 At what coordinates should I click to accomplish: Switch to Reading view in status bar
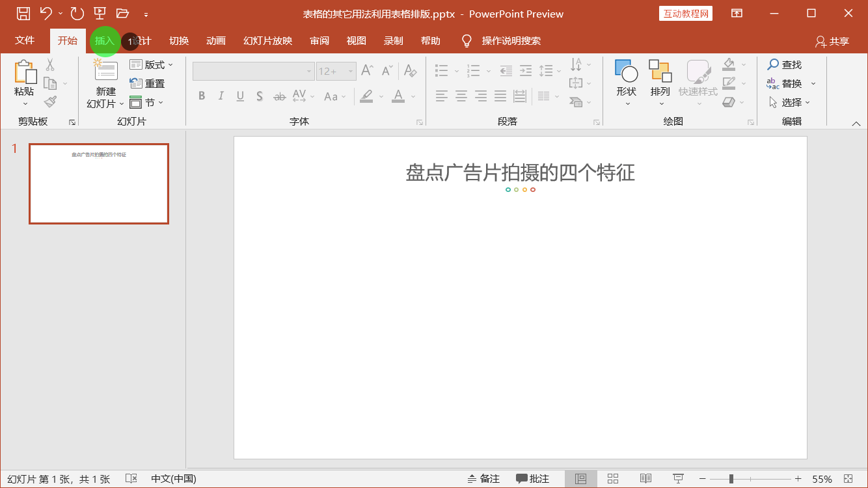645,478
